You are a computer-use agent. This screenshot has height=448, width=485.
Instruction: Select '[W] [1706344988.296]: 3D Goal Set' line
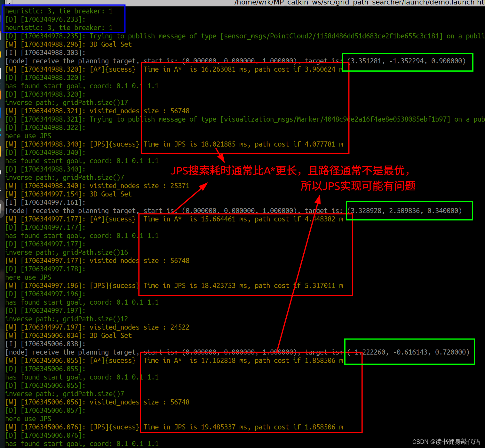[68, 44]
